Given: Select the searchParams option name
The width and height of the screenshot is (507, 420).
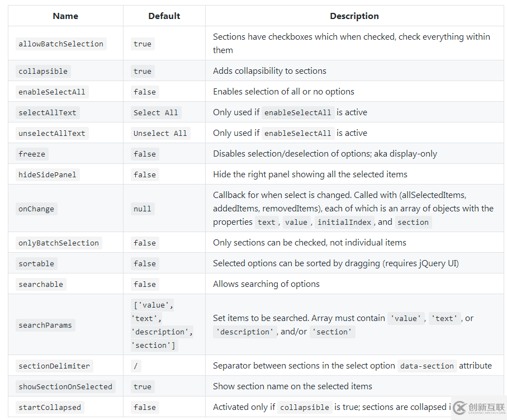Looking at the screenshot, I should point(45,325).
